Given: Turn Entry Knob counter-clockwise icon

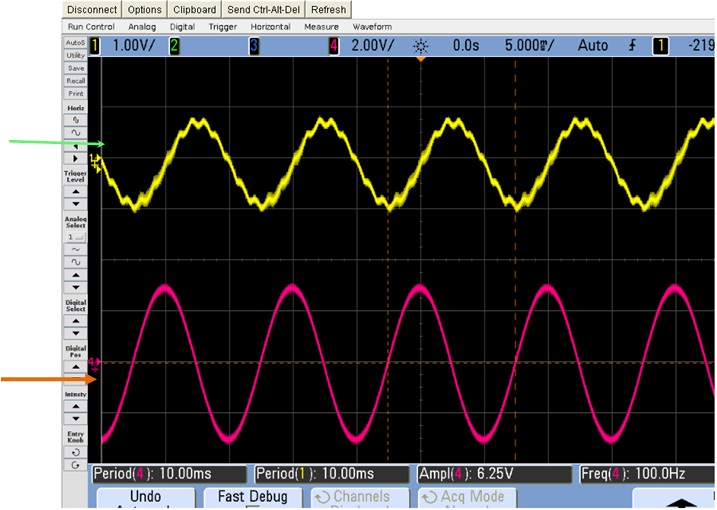Looking at the screenshot, I should pyautogui.click(x=75, y=452).
